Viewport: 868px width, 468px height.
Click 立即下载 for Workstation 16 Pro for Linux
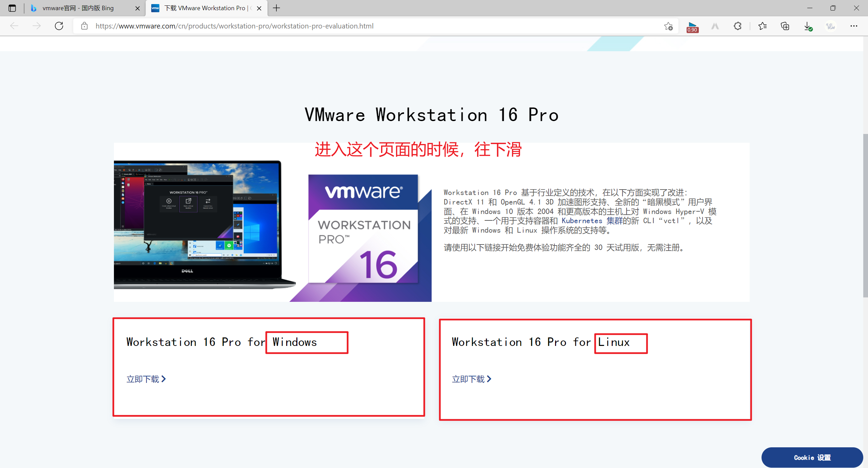click(x=472, y=379)
